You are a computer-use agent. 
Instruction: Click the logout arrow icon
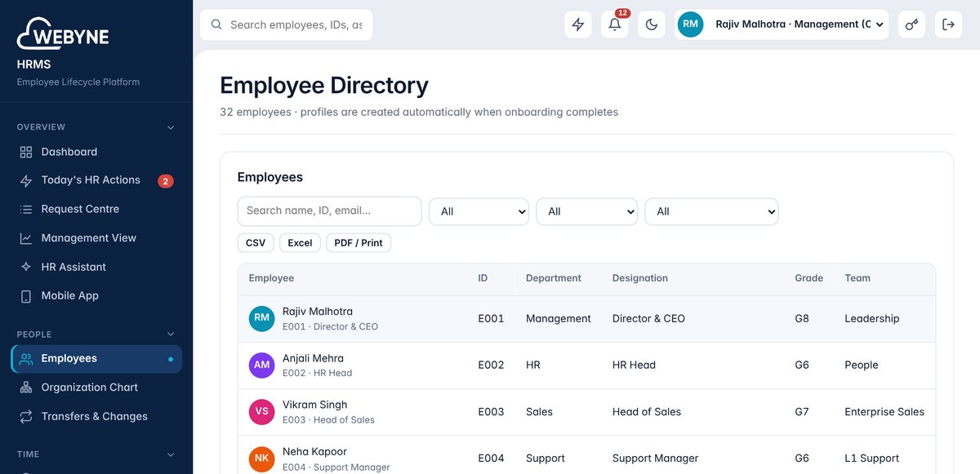(949, 24)
